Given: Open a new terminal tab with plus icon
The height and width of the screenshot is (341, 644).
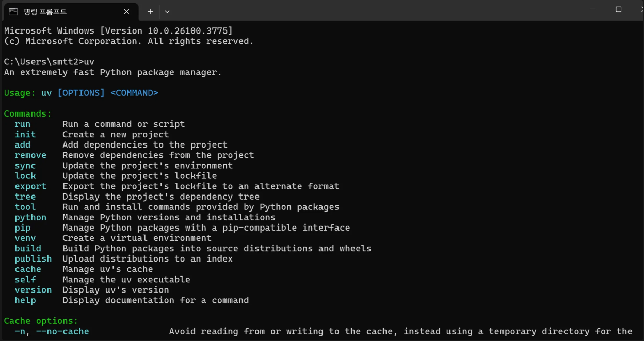Looking at the screenshot, I should click(x=150, y=11).
